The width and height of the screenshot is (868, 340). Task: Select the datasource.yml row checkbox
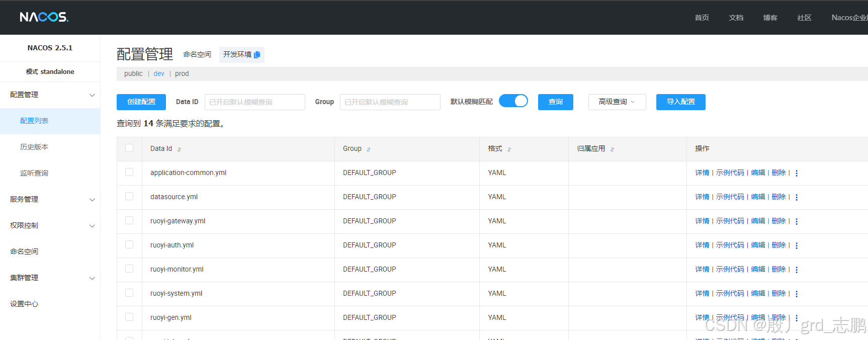click(129, 196)
